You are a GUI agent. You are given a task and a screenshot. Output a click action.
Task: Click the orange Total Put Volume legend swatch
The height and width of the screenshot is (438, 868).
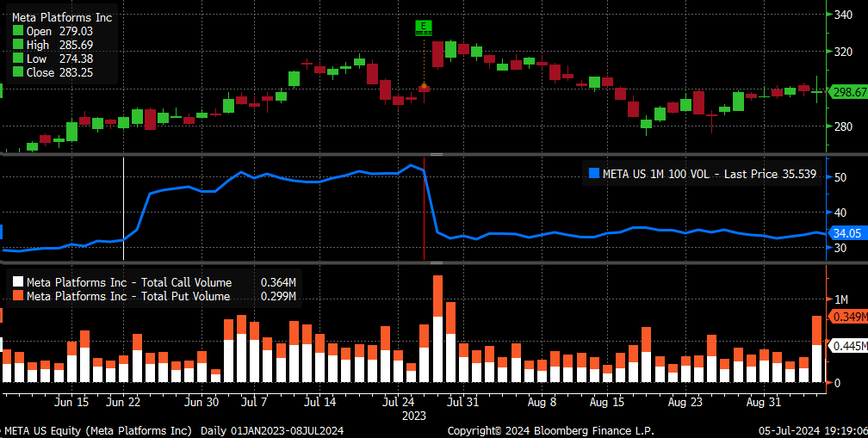(x=18, y=296)
